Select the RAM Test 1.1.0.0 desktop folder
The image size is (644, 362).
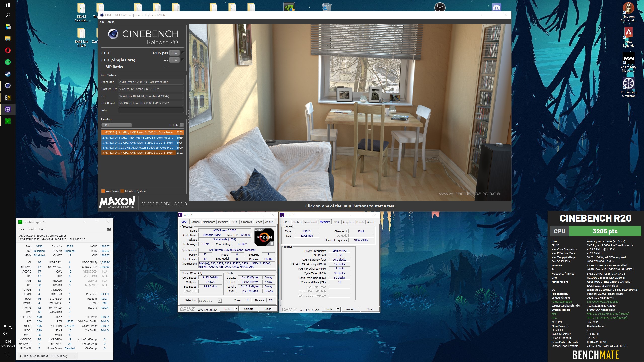point(81,37)
